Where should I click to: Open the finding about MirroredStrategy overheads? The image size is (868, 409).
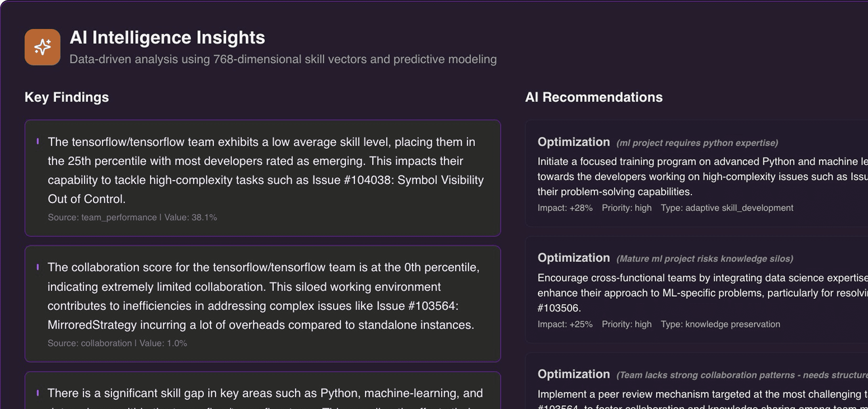263,296
